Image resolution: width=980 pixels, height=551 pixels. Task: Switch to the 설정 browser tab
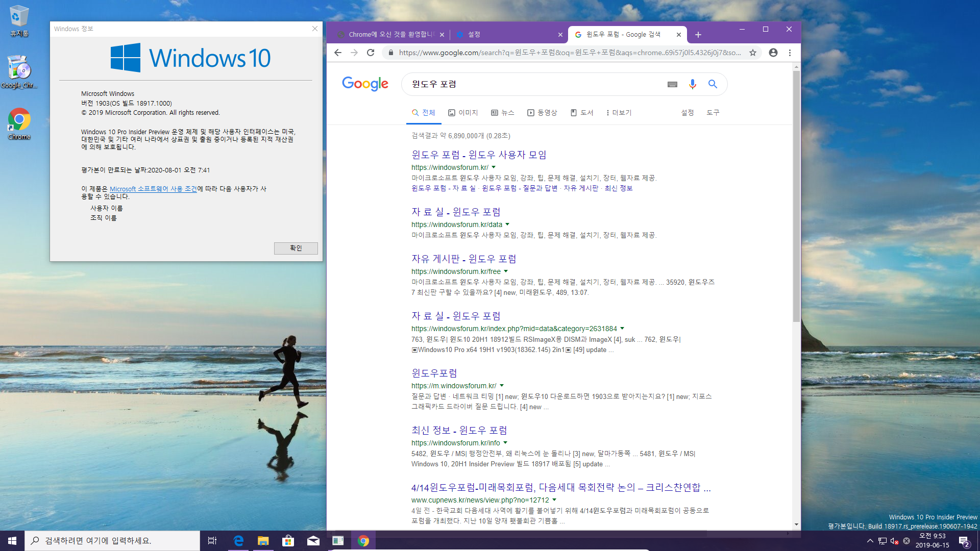pos(505,35)
